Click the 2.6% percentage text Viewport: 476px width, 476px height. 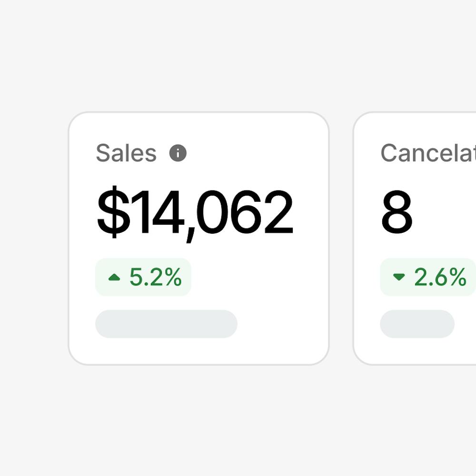coord(440,277)
